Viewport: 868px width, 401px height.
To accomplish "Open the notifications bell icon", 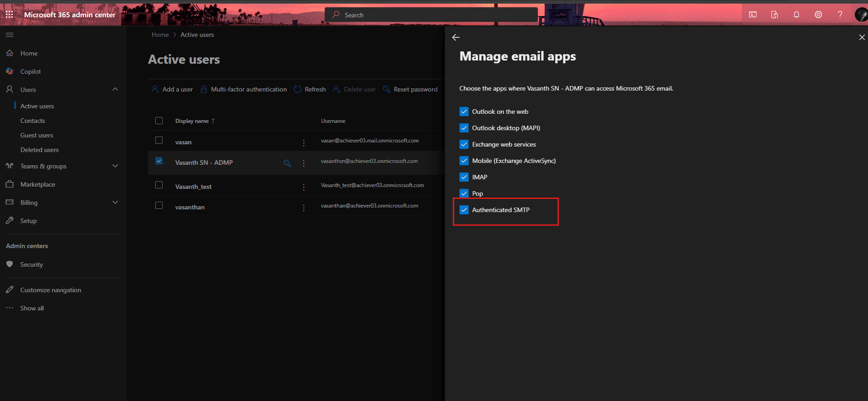I will tap(796, 15).
